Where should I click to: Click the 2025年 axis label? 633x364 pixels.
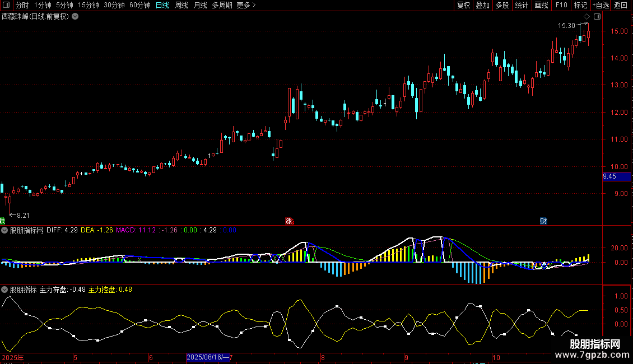(x=13, y=357)
